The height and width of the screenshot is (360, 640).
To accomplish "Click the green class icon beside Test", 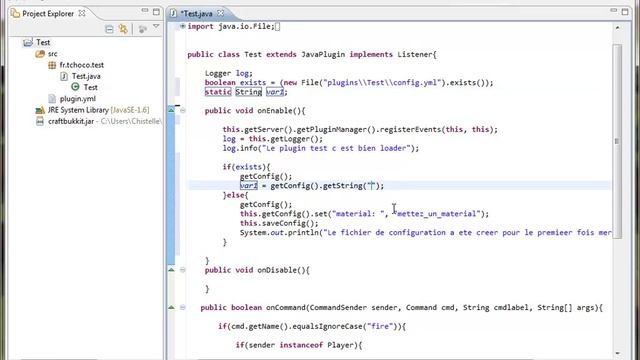I will coord(75,87).
